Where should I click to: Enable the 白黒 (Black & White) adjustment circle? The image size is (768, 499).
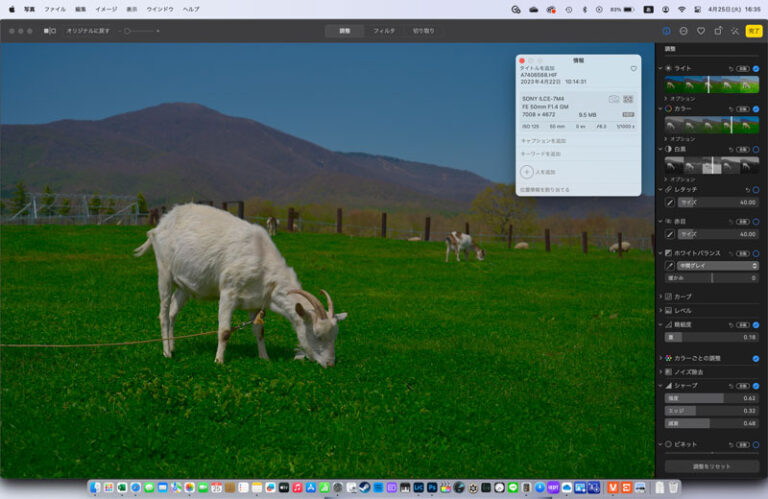tap(755, 149)
